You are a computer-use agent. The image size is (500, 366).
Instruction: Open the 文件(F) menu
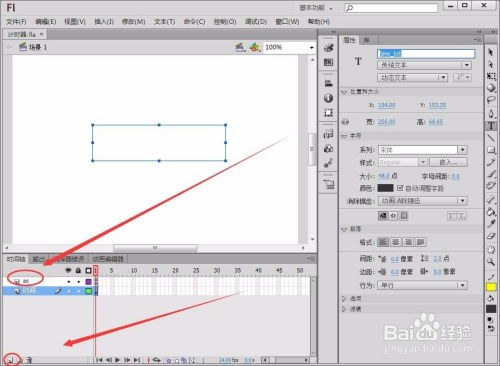click(x=16, y=22)
